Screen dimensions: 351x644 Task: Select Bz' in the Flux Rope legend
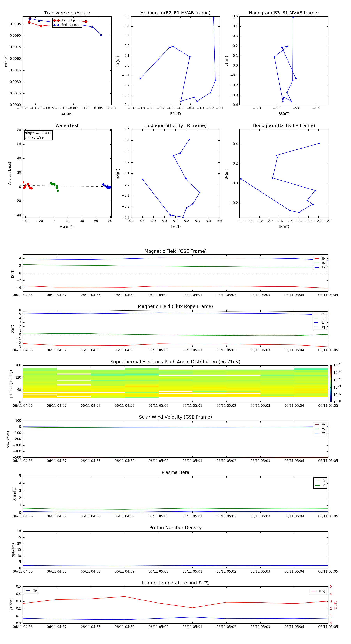[320, 323]
